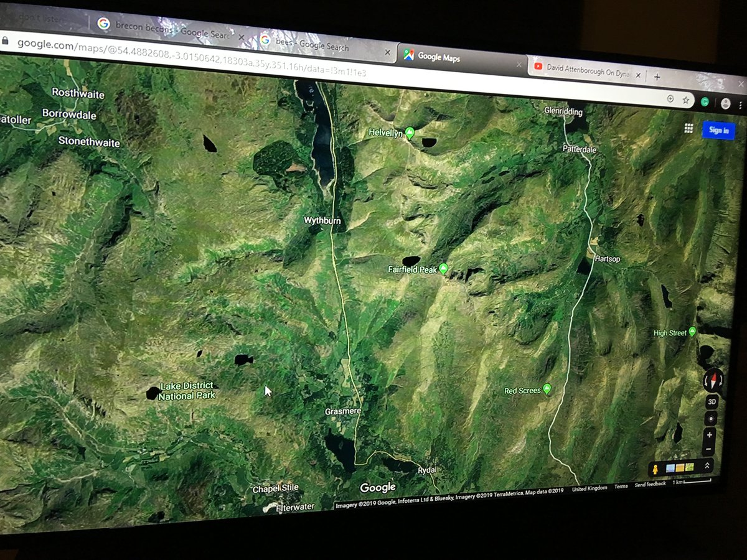Click the Lake District National Park label
Screen dimensions: 747x560
coord(186,391)
